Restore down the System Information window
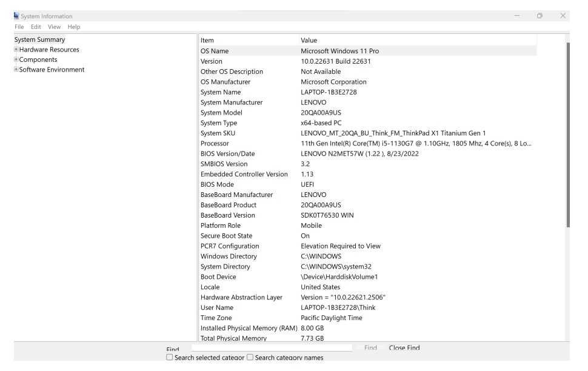Screen dimensions: 588x371 tap(540, 16)
